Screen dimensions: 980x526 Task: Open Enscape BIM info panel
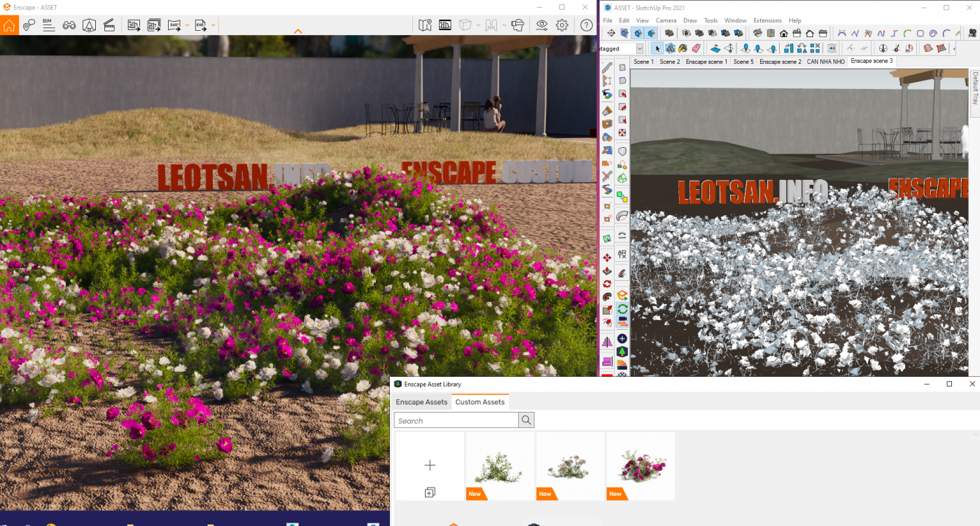click(x=48, y=25)
